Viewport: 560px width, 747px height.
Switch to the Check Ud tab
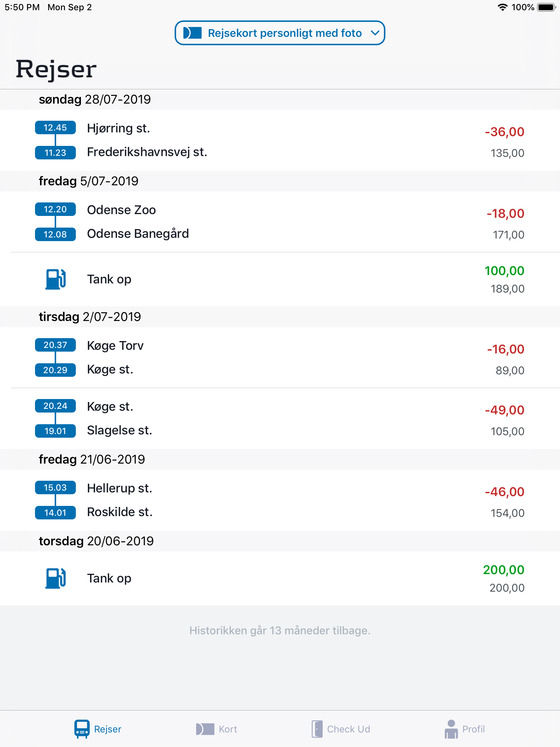[341, 728]
